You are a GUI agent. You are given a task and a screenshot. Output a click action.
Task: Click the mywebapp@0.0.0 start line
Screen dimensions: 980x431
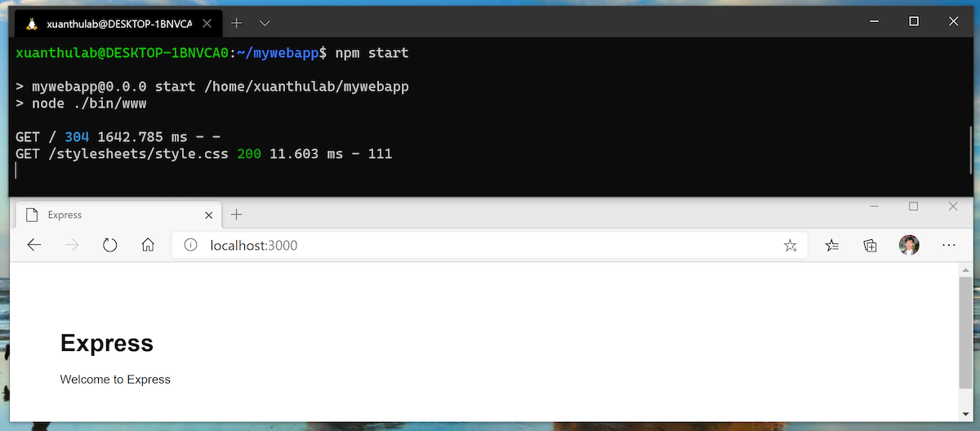point(212,87)
